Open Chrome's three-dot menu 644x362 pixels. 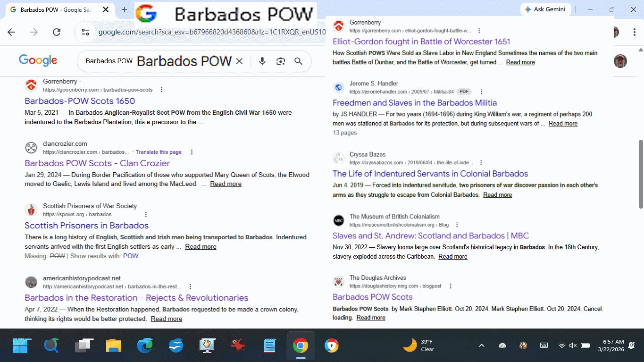click(635, 32)
